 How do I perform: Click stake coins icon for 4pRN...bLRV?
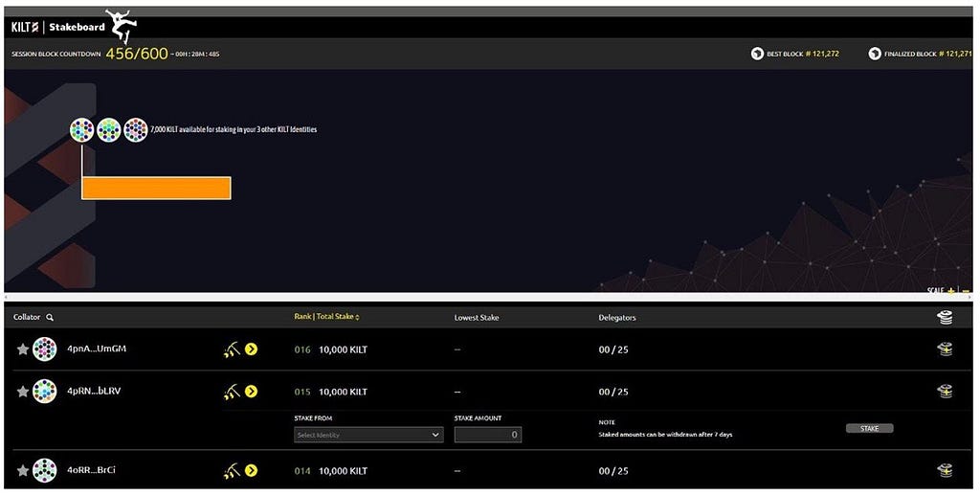tap(945, 392)
